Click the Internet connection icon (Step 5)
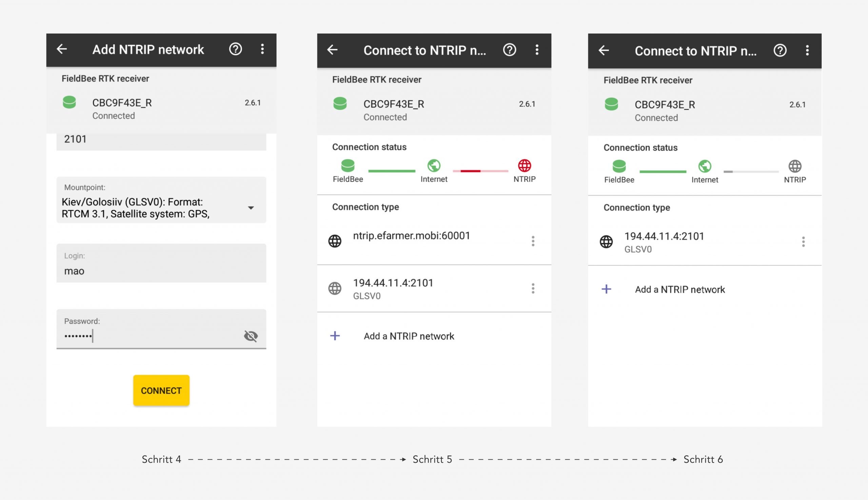Screen dimensions: 868x500 click(x=433, y=166)
